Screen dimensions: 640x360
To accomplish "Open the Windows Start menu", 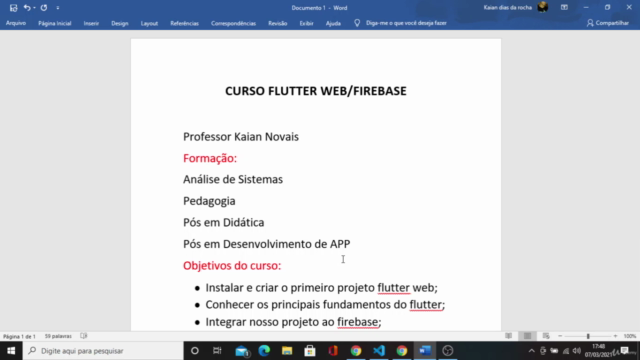I will coord(11,351).
